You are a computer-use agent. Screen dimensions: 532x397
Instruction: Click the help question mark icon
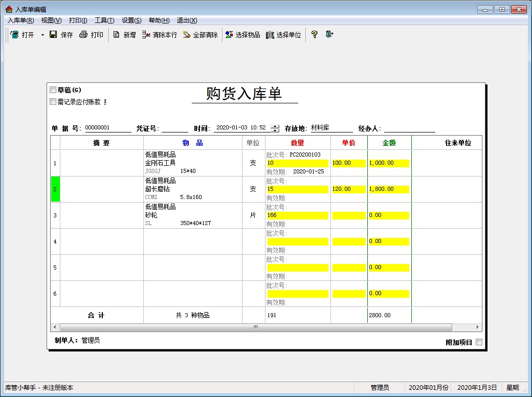tap(315, 35)
